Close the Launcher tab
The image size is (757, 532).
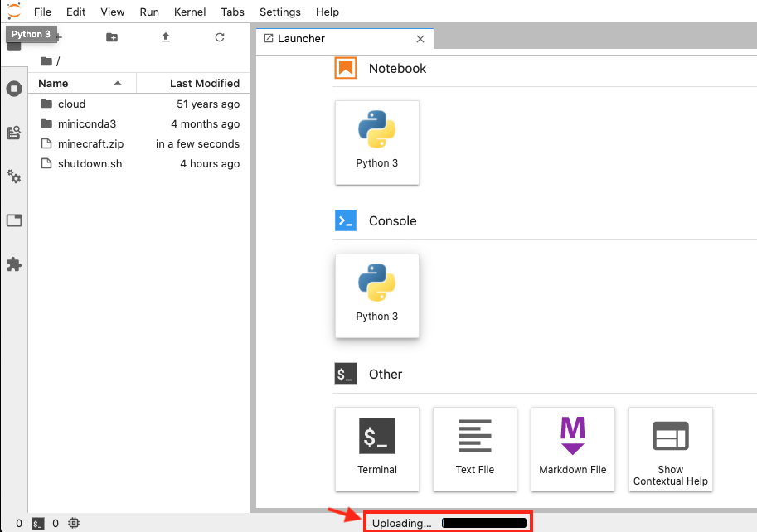tap(420, 39)
